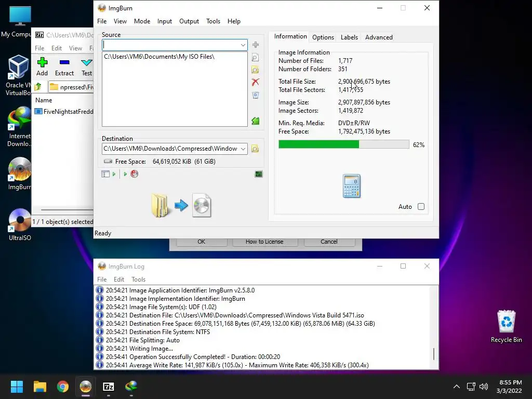The height and width of the screenshot is (399, 532).
Task: Click the Name column header in 7-Zip
Action: click(x=44, y=100)
